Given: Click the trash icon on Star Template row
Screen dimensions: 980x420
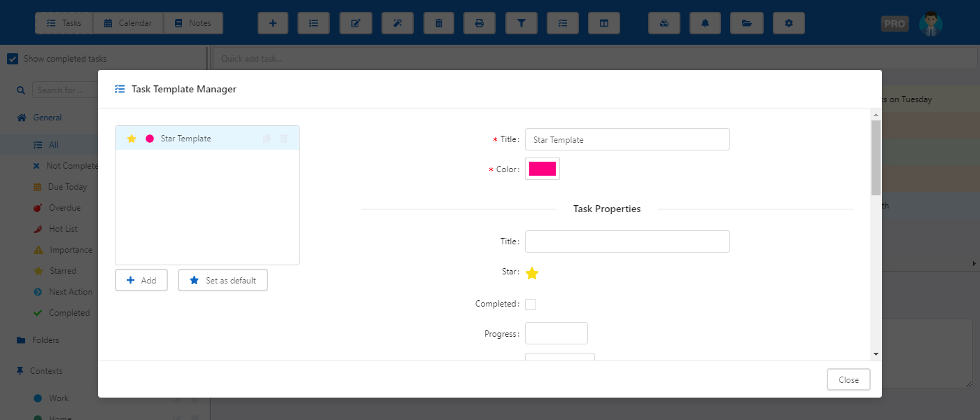Looking at the screenshot, I should click(x=283, y=139).
